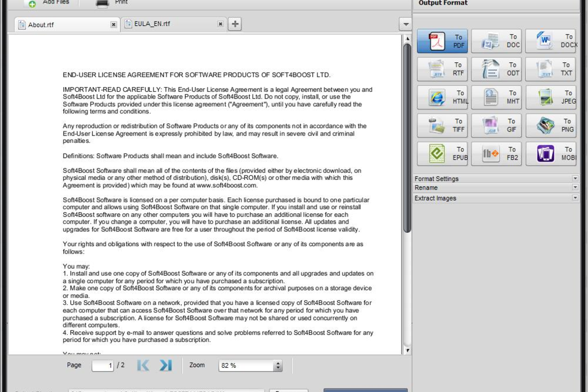Click the END-USER LICENSE AGREEMENT heading text
Image resolution: width=588 pixels, height=392 pixels.
coord(197,75)
